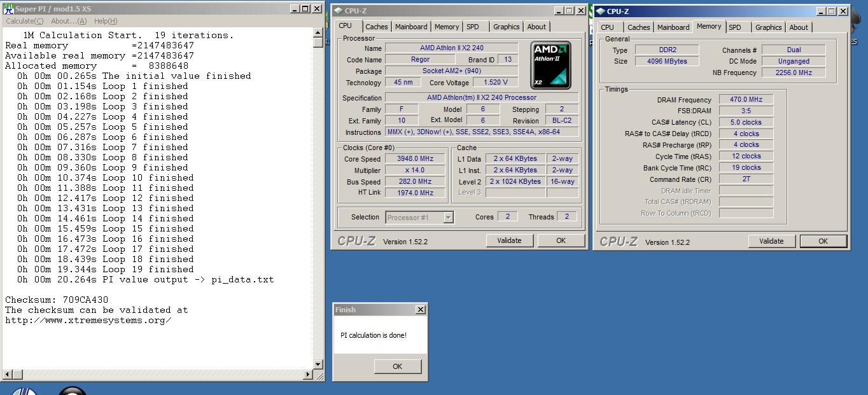This screenshot has height=395, width=868.
Task: Click the DRAM Frequency value 470.0 MHz
Action: pos(746,99)
